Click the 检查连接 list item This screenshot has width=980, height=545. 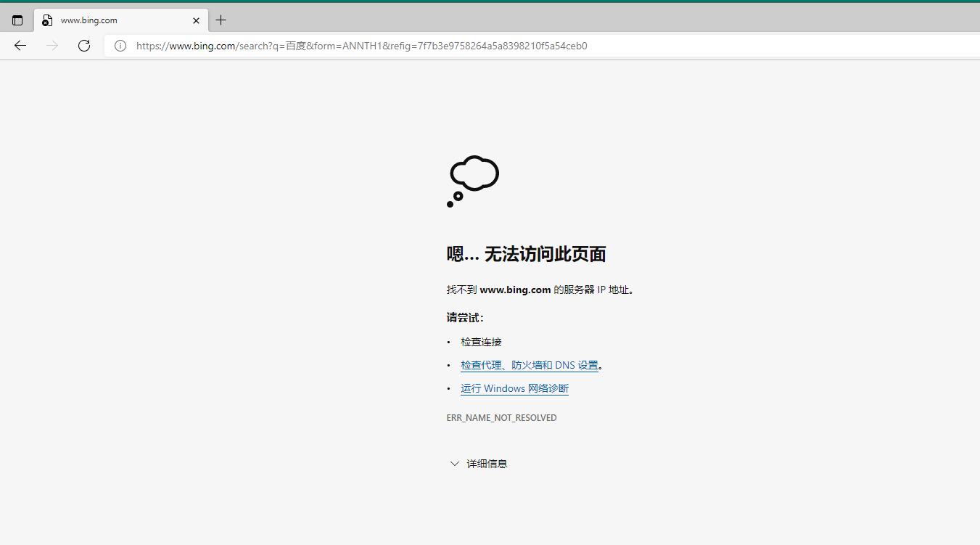[x=480, y=341]
